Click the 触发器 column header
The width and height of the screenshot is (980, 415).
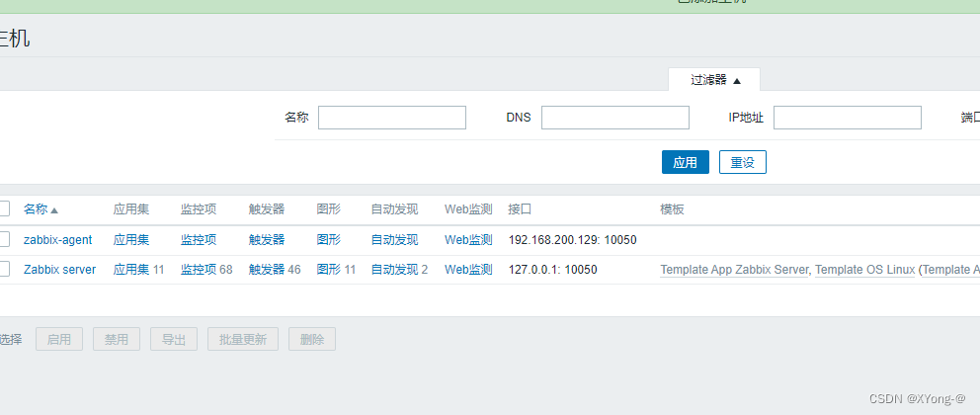click(267, 209)
